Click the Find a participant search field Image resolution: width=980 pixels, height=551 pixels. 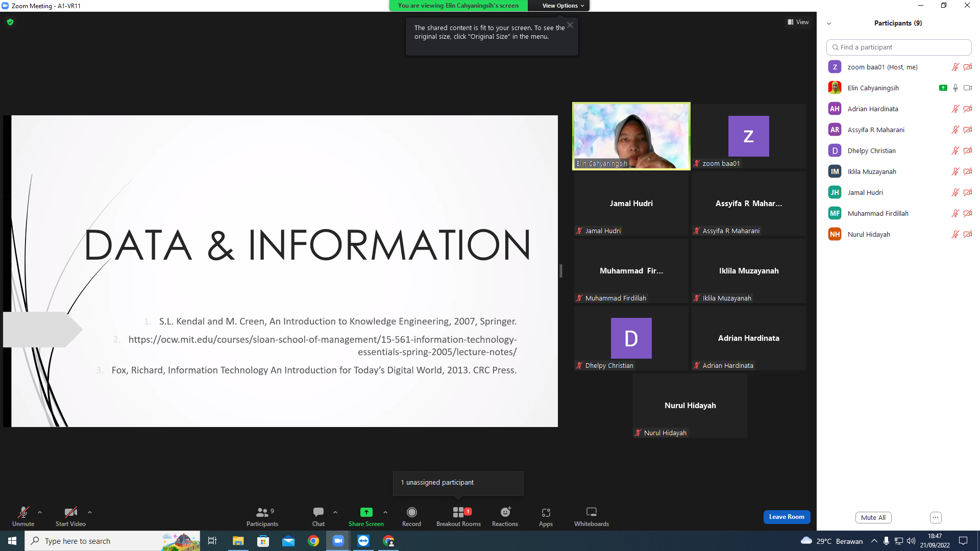click(x=899, y=47)
